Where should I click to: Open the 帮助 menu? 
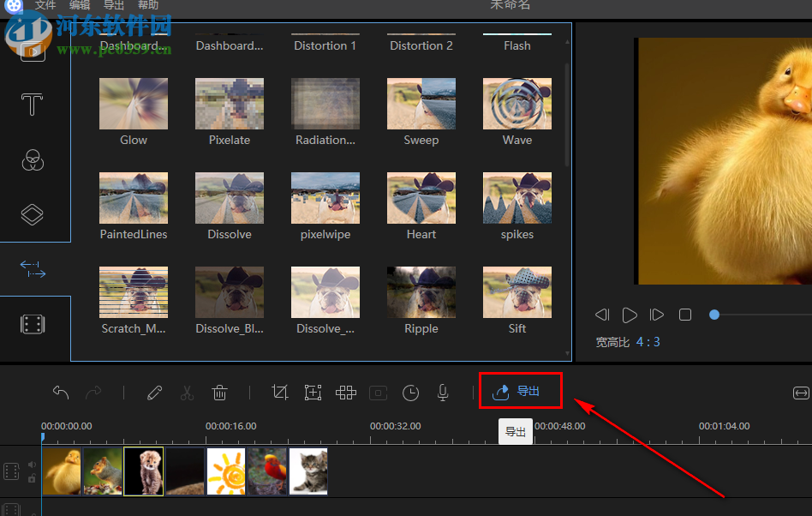point(148,4)
